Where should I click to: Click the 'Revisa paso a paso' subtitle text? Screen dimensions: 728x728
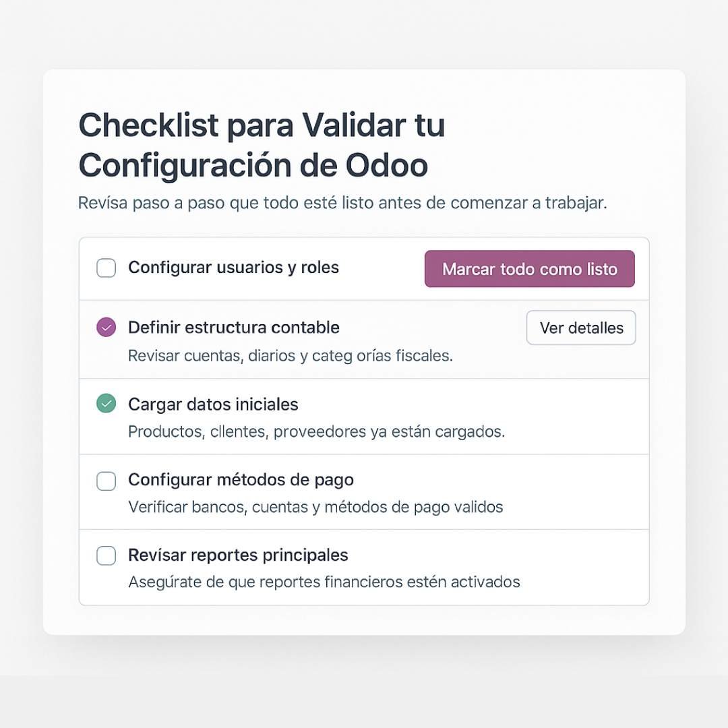[x=342, y=203]
